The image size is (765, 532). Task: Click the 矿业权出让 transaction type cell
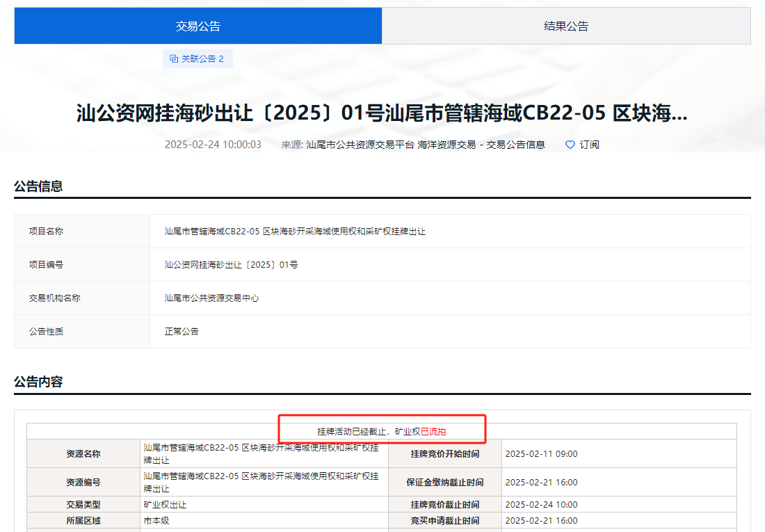tap(165, 505)
